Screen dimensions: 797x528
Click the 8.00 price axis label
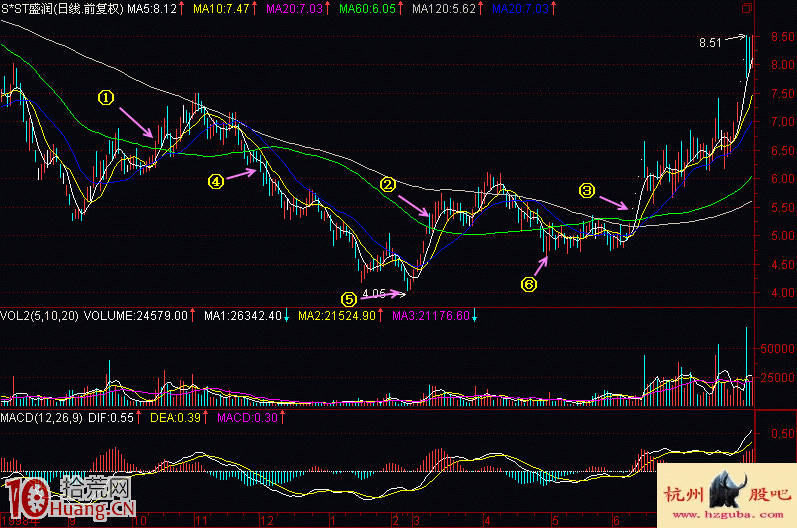pos(783,65)
